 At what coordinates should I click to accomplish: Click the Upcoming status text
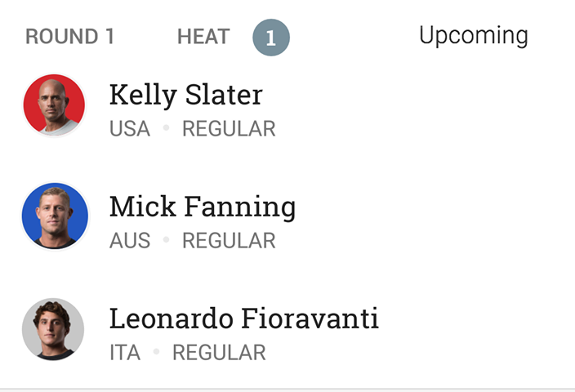pyautogui.click(x=473, y=35)
